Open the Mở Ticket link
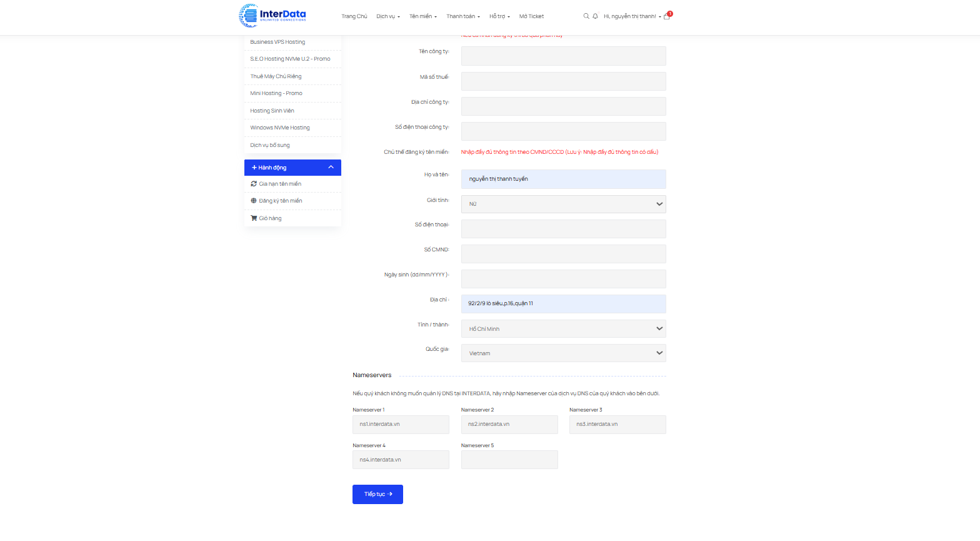The height and width of the screenshot is (541, 980). tap(531, 16)
